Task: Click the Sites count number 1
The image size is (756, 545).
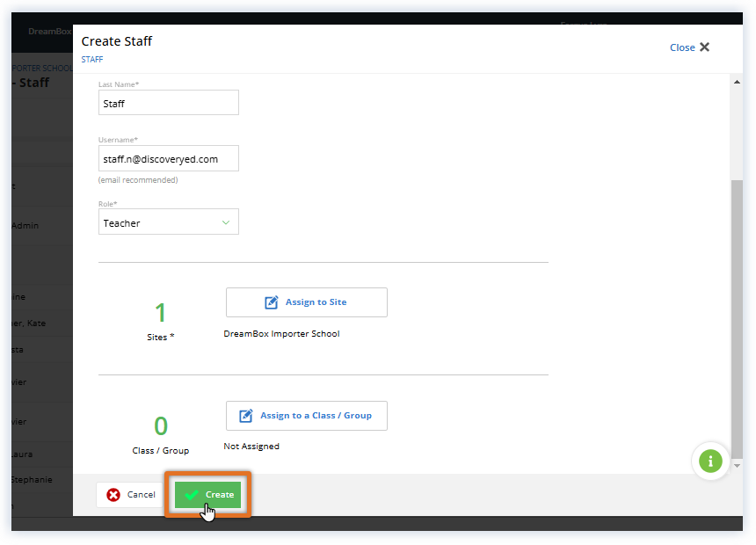Action: coord(161,313)
